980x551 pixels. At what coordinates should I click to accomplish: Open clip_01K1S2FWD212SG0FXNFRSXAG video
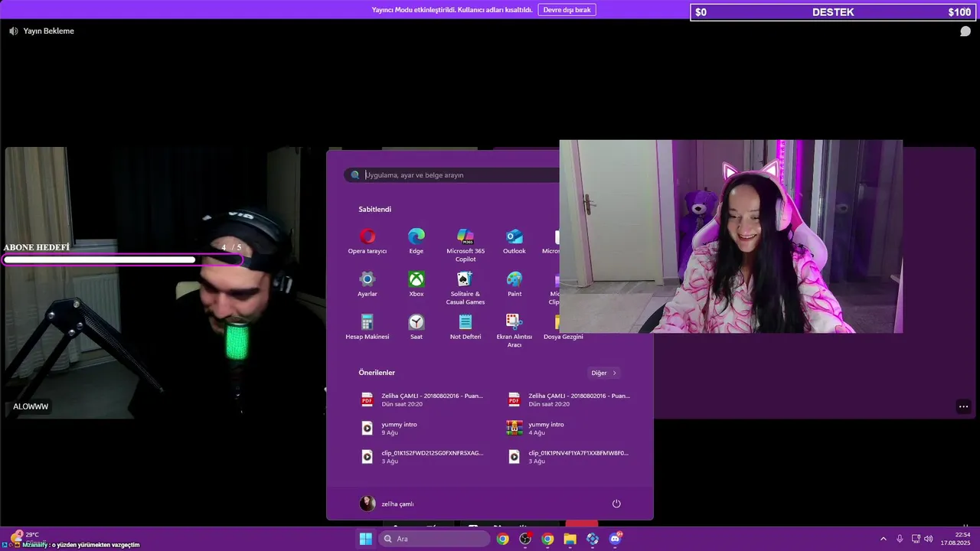click(423, 457)
